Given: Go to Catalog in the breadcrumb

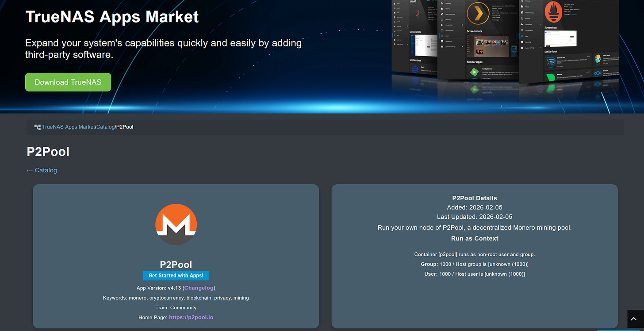Looking at the screenshot, I should (105, 127).
